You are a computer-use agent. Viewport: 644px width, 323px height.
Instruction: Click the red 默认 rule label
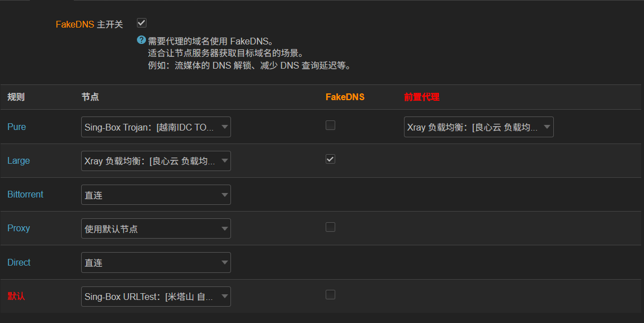16,296
